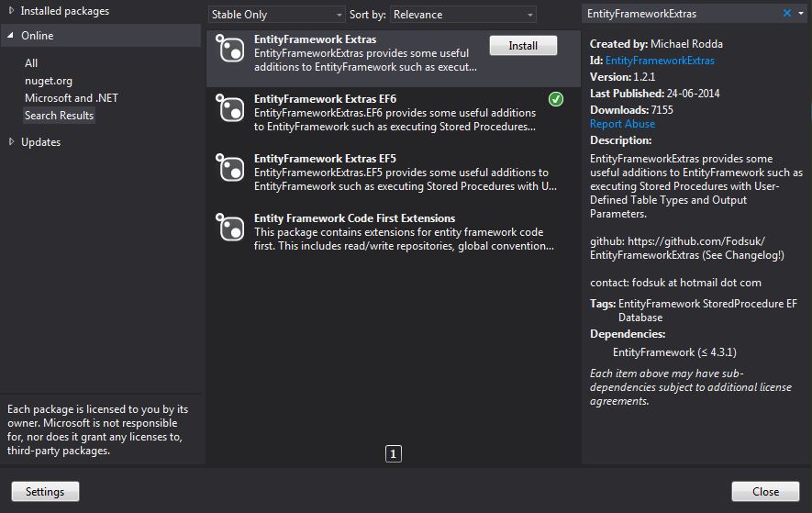Image resolution: width=812 pixels, height=513 pixels.
Task: Click the github URL text in description
Action: [x=687, y=248]
